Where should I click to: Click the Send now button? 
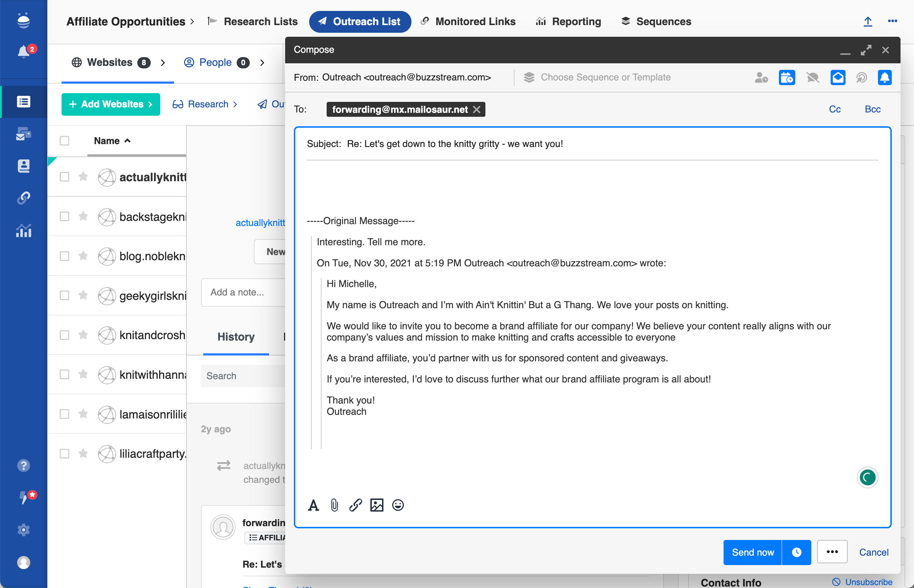point(752,552)
